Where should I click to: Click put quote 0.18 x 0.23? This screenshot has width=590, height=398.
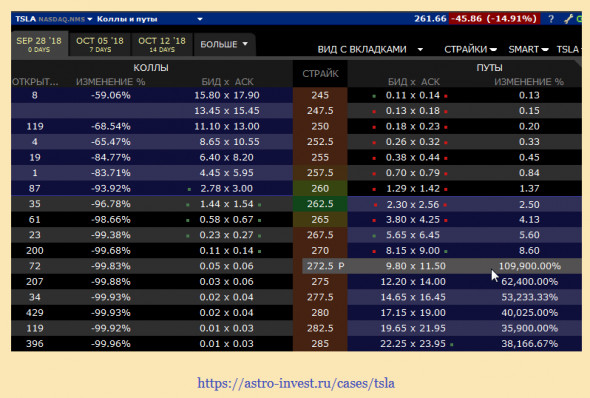point(413,126)
